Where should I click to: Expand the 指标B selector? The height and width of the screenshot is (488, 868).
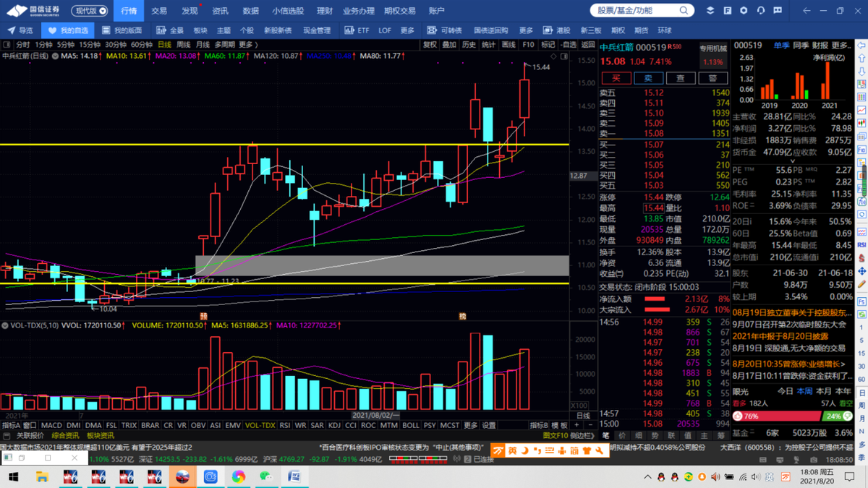pyautogui.click(x=540, y=426)
